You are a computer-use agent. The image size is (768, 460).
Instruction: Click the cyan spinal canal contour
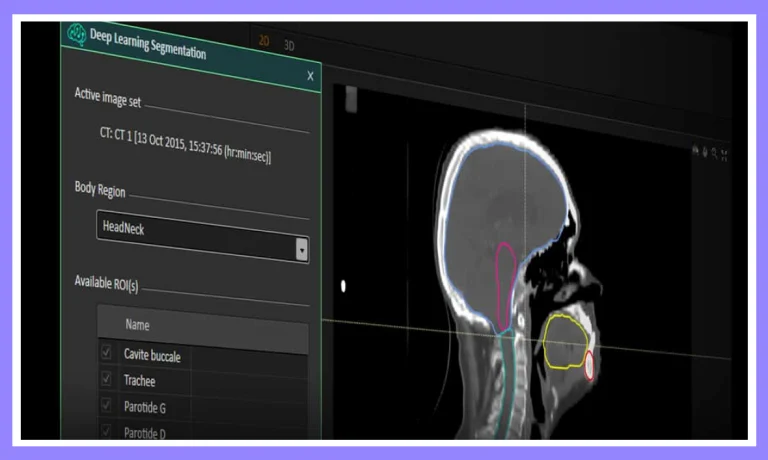507,385
